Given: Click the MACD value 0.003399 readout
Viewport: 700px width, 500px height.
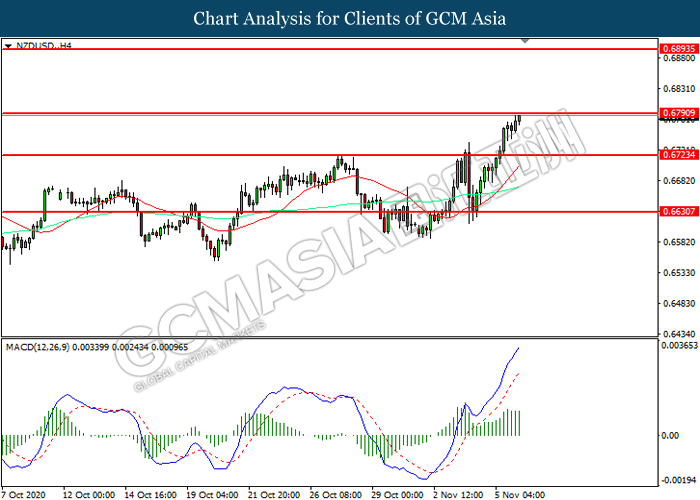Looking at the screenshot, I should click(91, 347).
